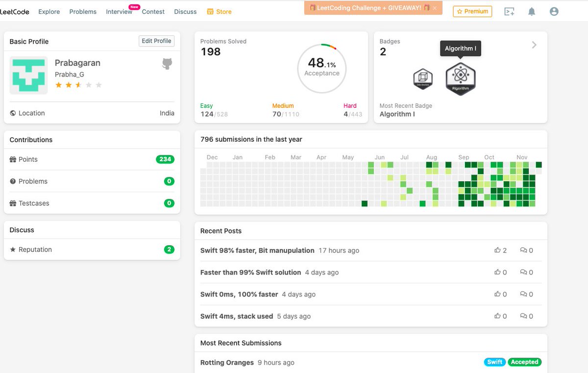Viewport: 588px width, 373px height.
Task: Click the Edit Profile button
Action: point(156,41)
